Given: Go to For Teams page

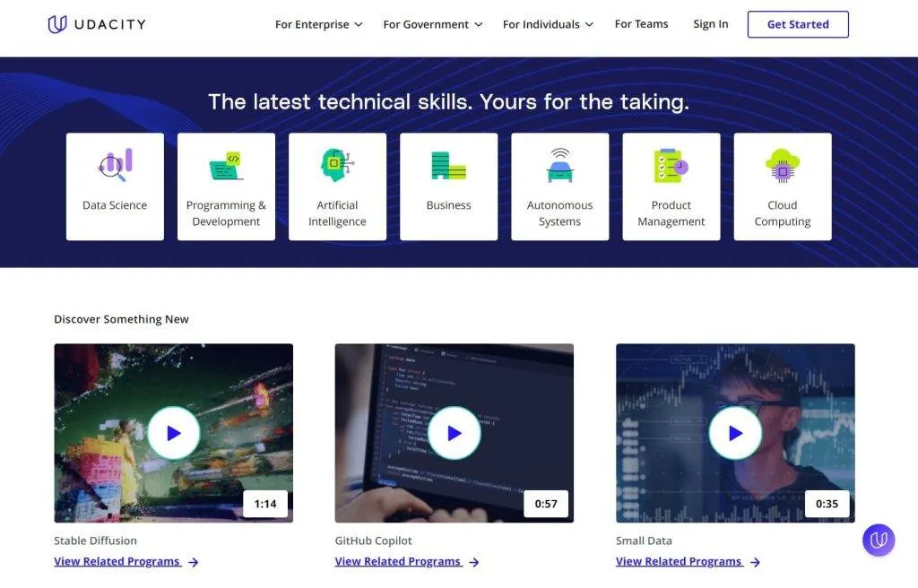Looking at the screenshot, I should (x=641, y=24).
